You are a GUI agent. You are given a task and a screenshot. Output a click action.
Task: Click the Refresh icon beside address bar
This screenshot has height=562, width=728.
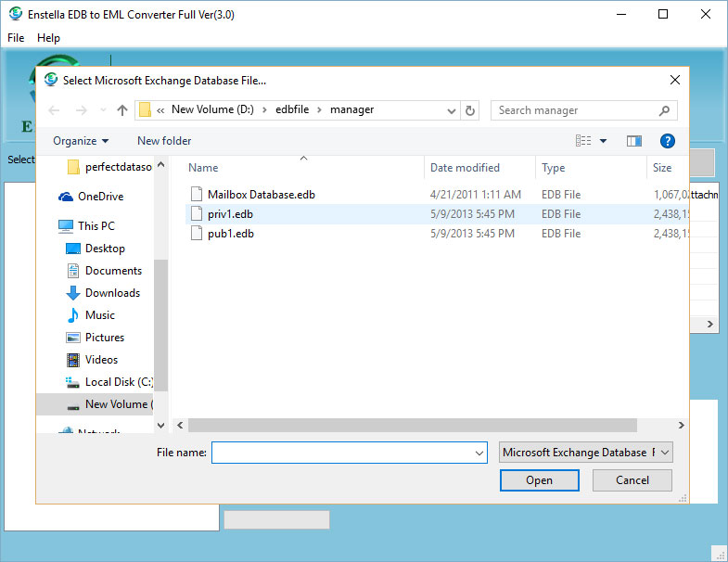click(470, 110)
